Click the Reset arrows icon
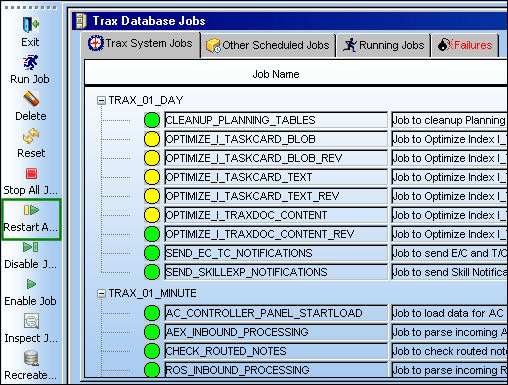 31,136
